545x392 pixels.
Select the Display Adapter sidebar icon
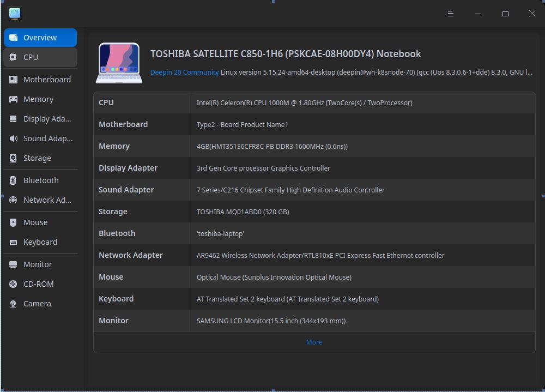pyautogui.click(x=13, y=119)
